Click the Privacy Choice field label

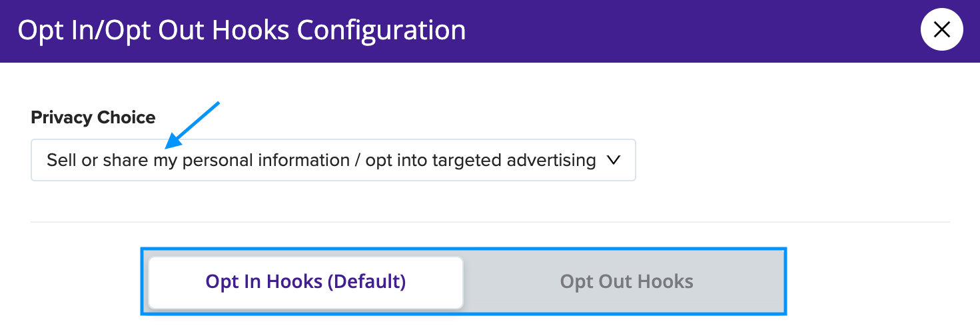(x=93, y=117)
